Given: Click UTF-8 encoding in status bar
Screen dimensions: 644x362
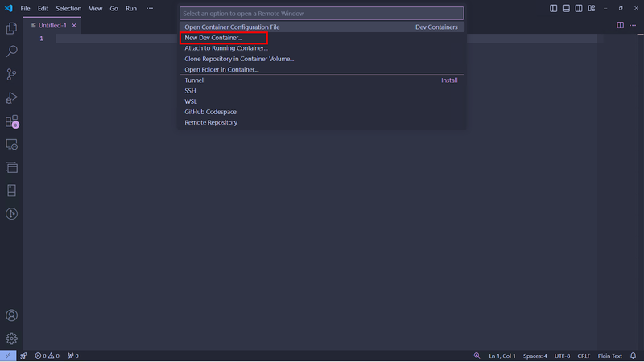Looking at the screenshot, I should pyautogui.click(x=562, y=356).
